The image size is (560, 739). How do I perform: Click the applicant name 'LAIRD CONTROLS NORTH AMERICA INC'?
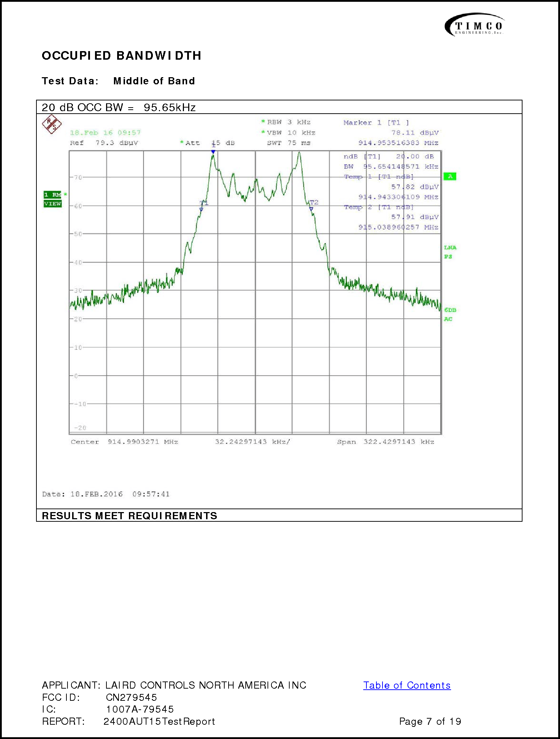click(x=206, y=685)
